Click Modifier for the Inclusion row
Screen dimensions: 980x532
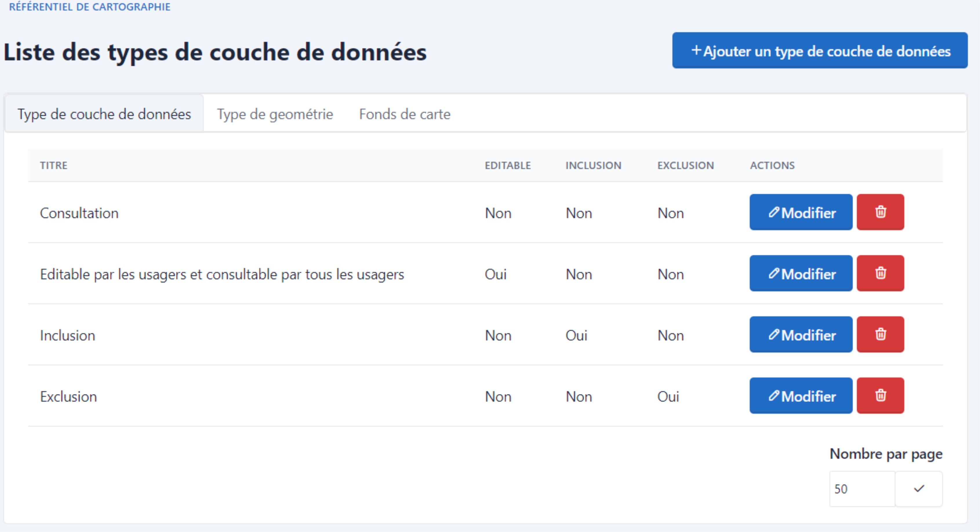click(x=801, y=335)
